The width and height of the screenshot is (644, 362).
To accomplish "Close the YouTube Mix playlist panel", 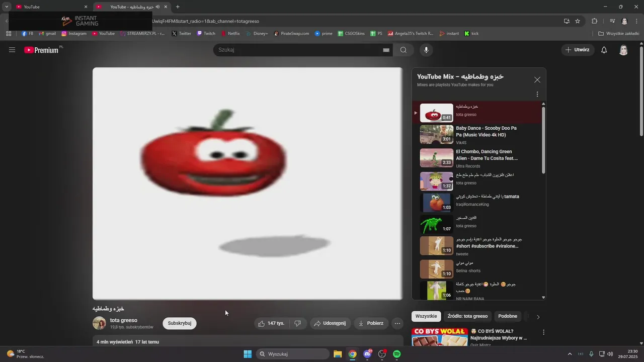I will point(537,80).
